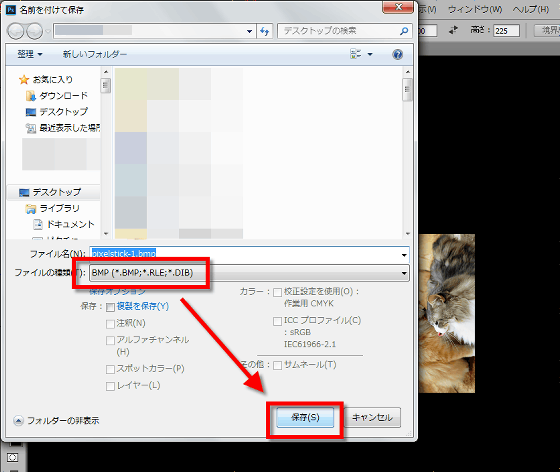Select Documents (ドキュメント) under Libraries
Image resolution: width=560 pixels, height=472 pixels.
tap(64, 224)
